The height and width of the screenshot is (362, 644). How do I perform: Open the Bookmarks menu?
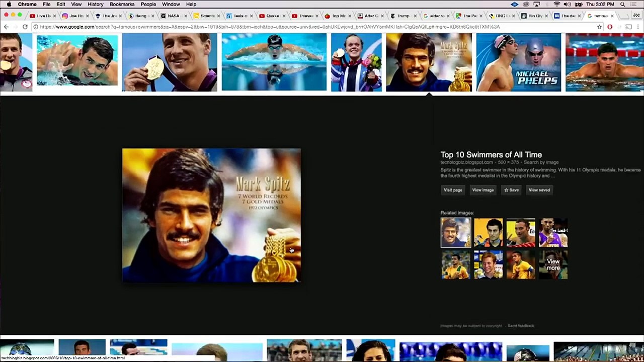(x=122, y=4)
